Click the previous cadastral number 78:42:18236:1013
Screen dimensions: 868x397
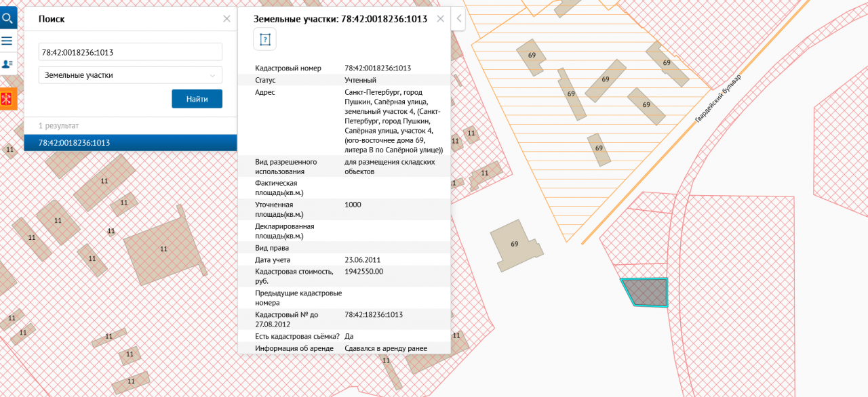374,314
